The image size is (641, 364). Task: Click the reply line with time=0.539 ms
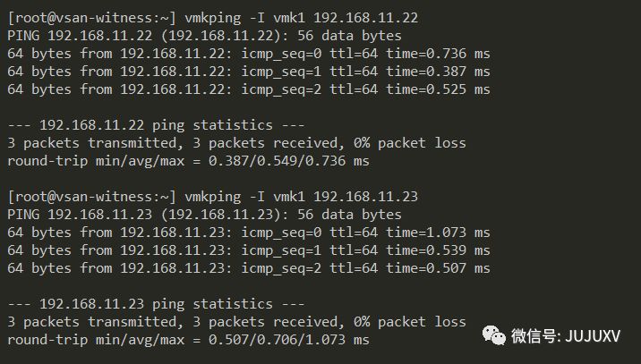pos(249,250)
